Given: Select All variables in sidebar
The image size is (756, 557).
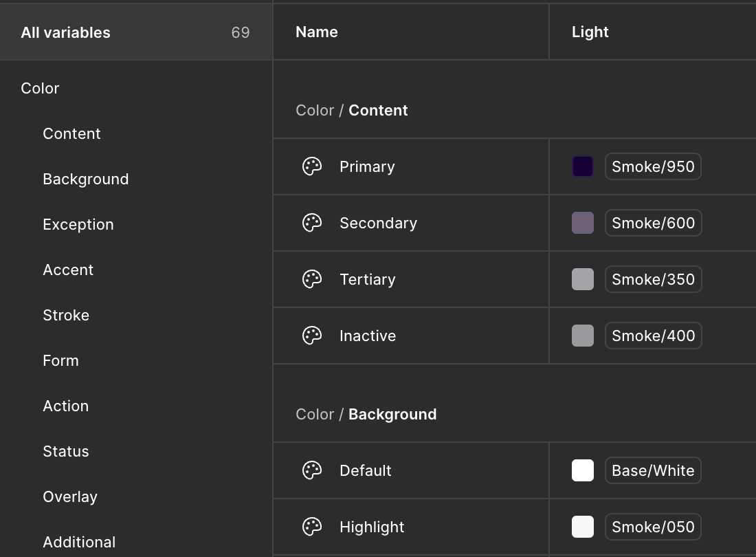Looking at the screenshot, I should [66, 32].
